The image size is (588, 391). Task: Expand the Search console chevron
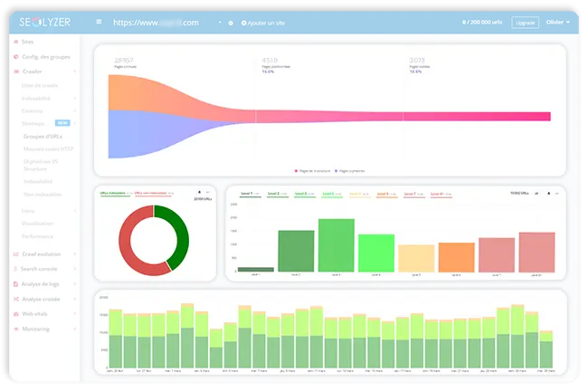75,269
